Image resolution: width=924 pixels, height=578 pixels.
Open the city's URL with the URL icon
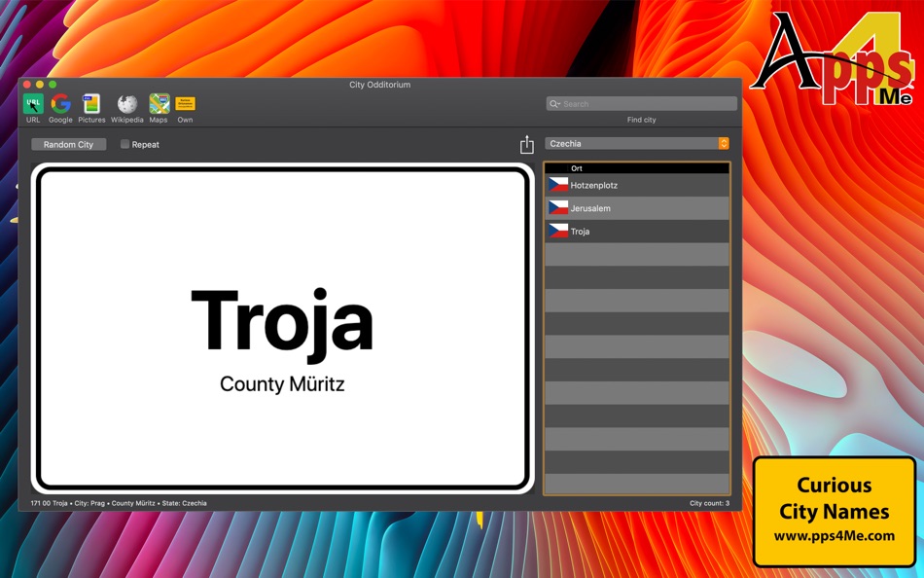32,105
